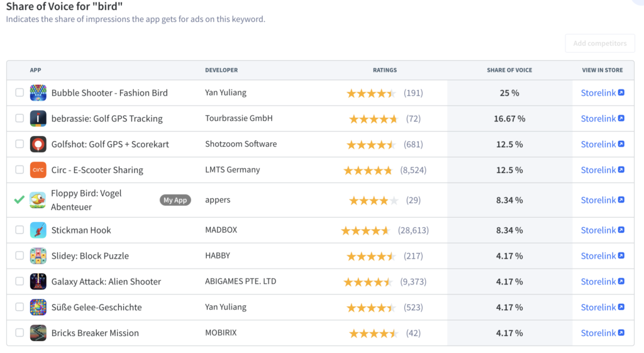Viewport: 644px width, 353px height.
Task: Click the Floppy Bird app icon
Action: click(38, 200)
